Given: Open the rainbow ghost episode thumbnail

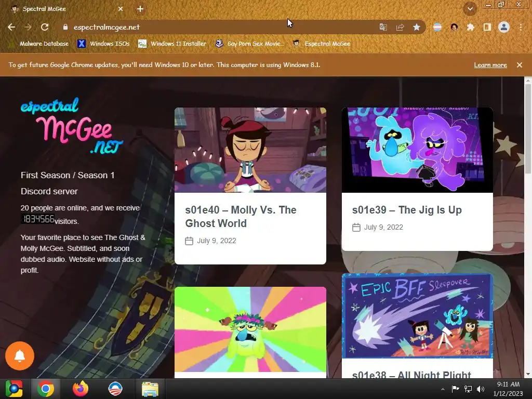Looking at the screenshot, I should pos(250,329).
